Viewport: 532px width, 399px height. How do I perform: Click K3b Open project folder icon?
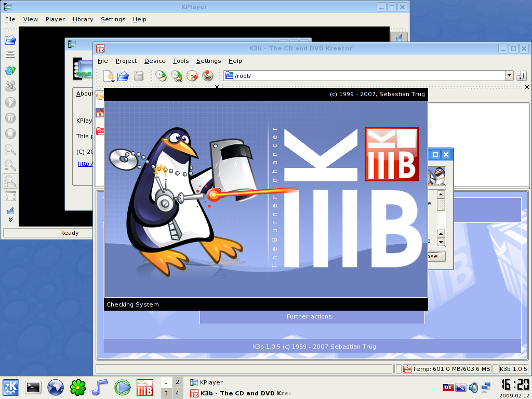tap(123, 76)
